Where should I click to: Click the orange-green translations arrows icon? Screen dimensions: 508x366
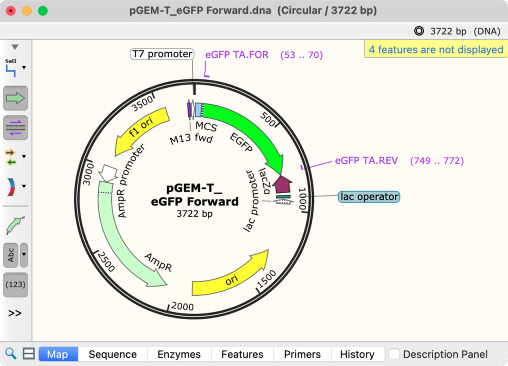[x=11, y=157]
